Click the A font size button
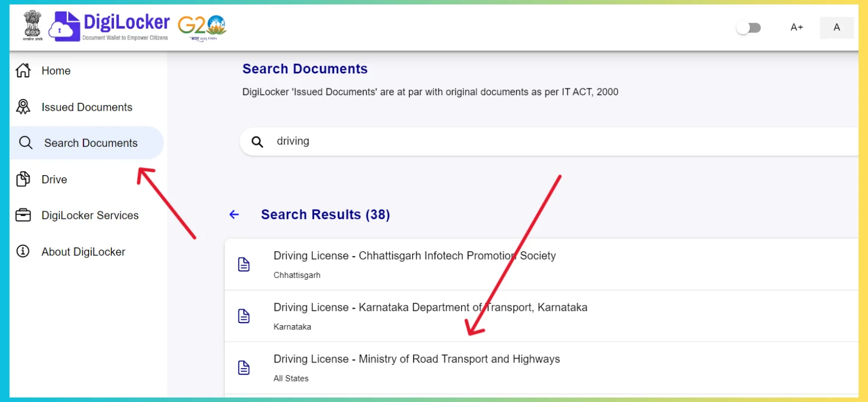The image size is (868, 402). tap(836, 27)
